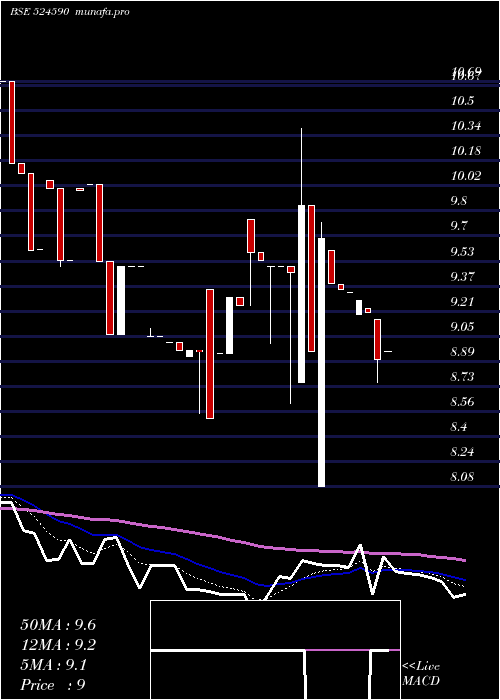Click the '12MA : 9.2' reading
Screen dimensions: 500x700
point(58,645)
